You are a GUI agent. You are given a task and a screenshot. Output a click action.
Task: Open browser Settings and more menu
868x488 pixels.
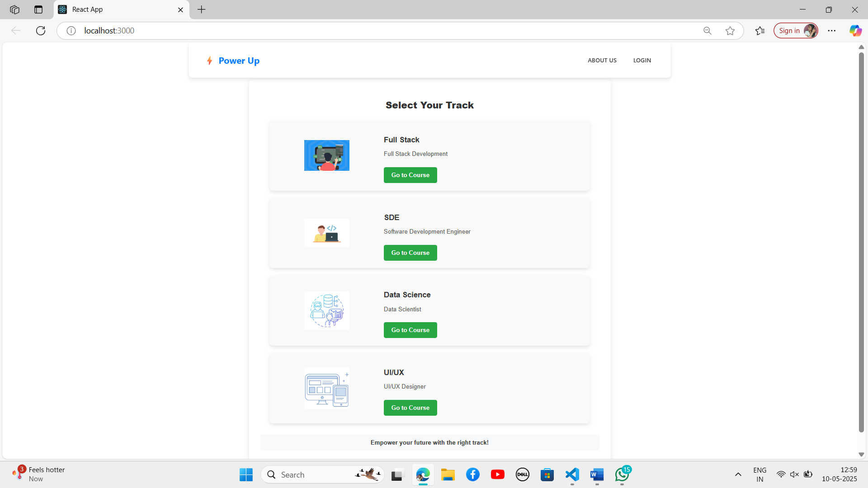pos(831,31)
